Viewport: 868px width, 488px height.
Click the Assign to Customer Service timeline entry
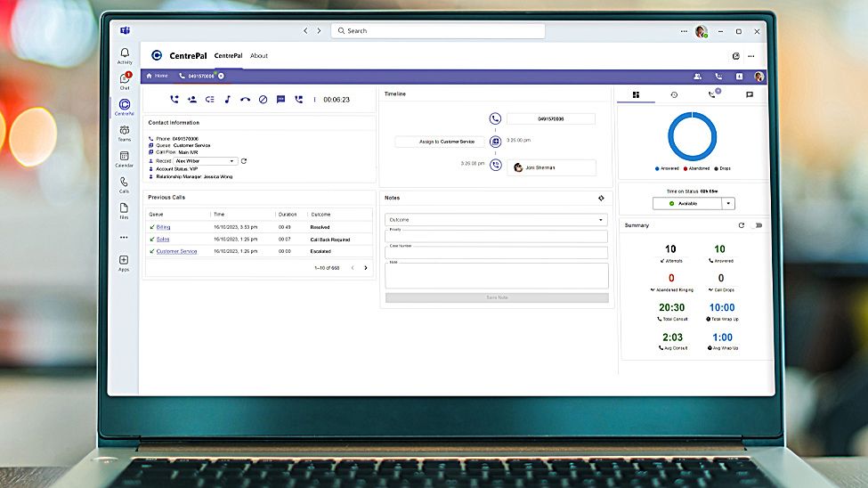click(440, 142)
